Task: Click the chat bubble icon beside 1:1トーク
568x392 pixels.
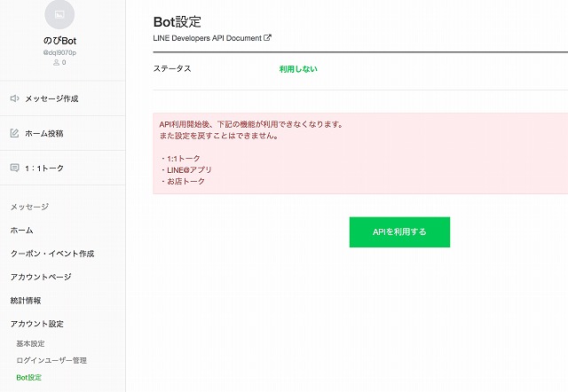Action: coord(14,168)
